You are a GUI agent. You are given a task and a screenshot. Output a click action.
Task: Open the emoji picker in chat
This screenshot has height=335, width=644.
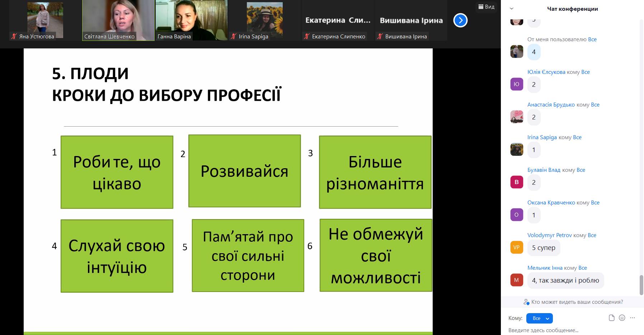click(x=622, y=318)
